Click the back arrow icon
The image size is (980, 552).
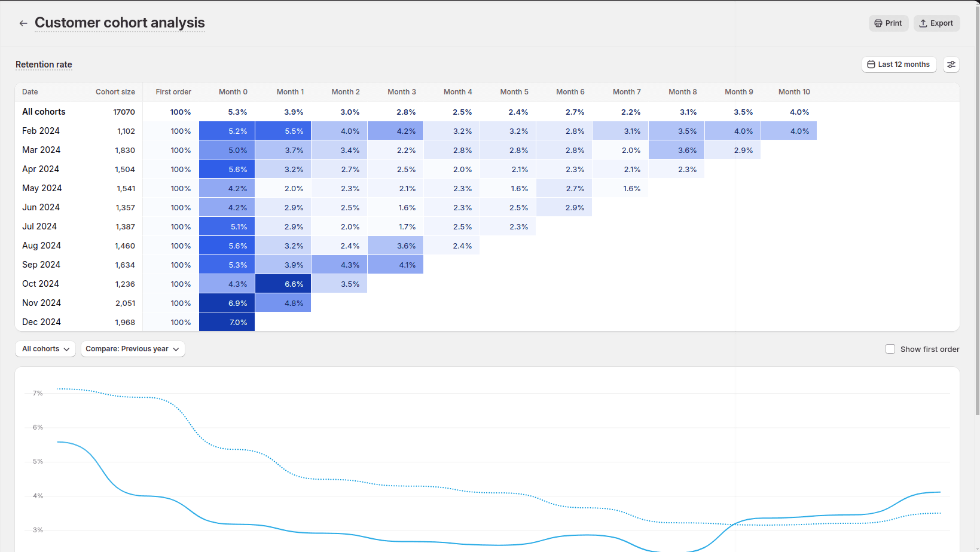(23, 23)
